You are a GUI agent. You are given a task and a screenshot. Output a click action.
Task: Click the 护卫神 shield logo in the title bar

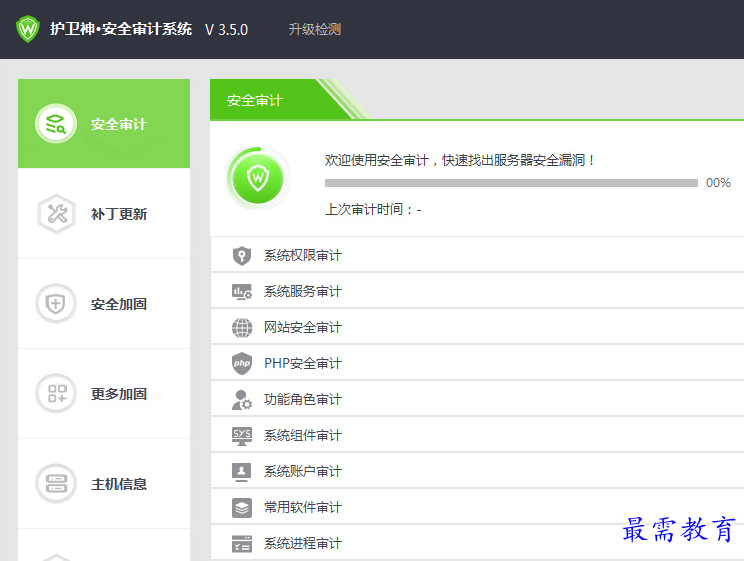point(28,29)
